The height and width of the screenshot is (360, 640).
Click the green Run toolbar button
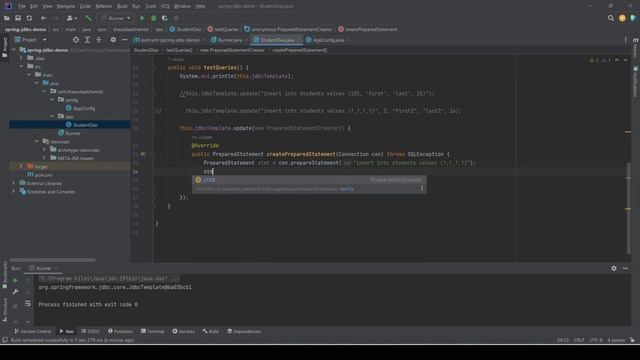coord(142,18)
